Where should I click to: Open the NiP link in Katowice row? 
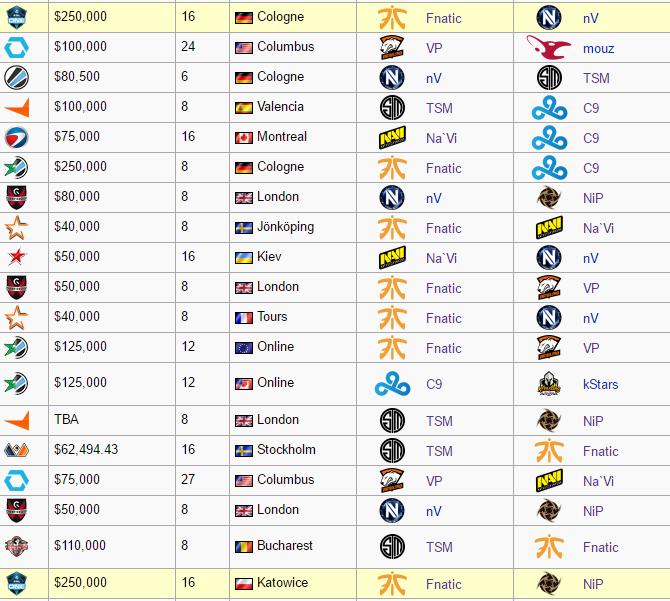[593, 584]
